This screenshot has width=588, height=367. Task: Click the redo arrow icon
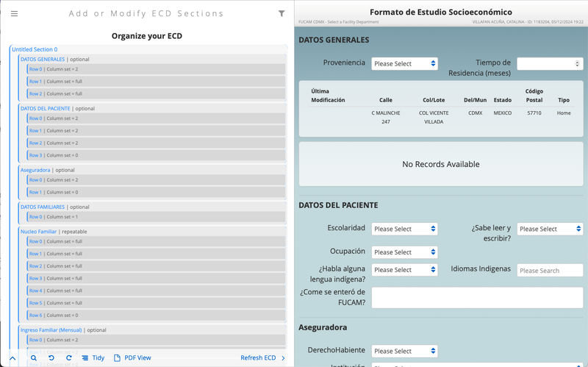pos(69,357)
